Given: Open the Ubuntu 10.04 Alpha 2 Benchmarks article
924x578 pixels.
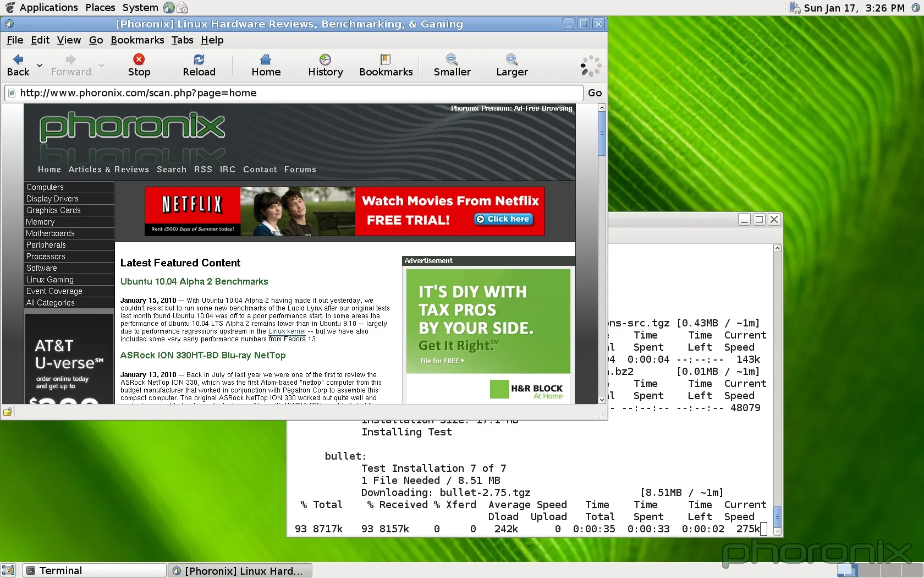Looking at the screenshot, I should click(194, 281).
